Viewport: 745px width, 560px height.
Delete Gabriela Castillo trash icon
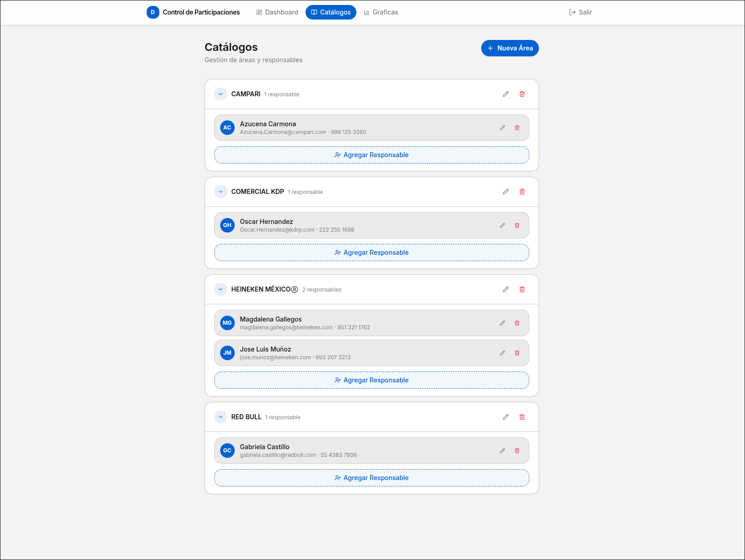tap(517, 451)
